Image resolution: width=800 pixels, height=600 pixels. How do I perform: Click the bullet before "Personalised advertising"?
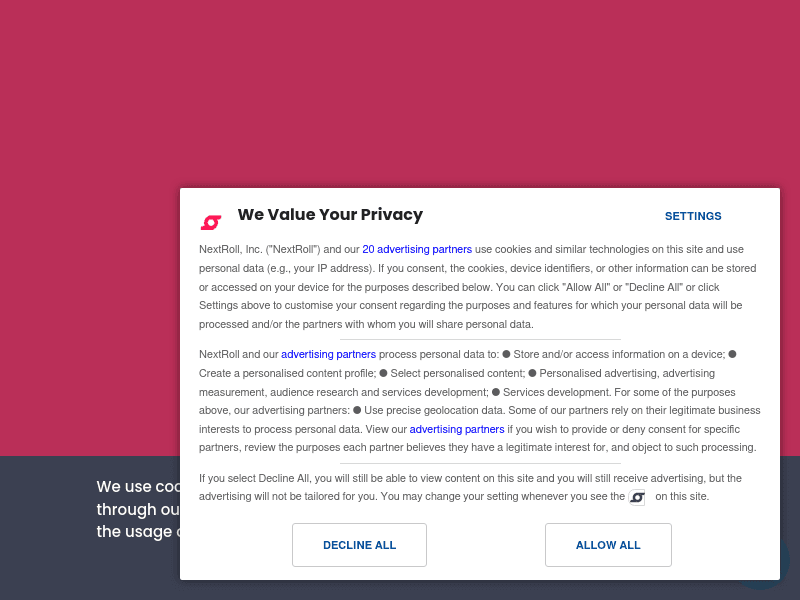pyautogui.click(x=532, y=373)
